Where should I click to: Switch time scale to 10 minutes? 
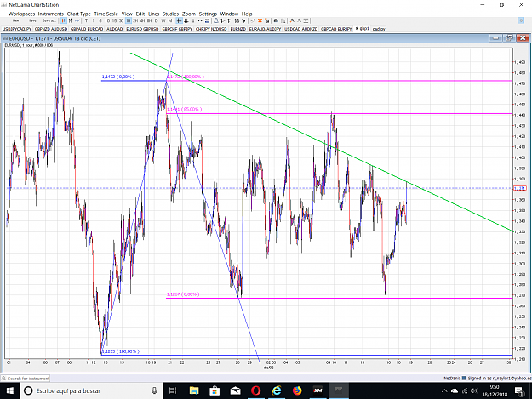pos(107,20)
